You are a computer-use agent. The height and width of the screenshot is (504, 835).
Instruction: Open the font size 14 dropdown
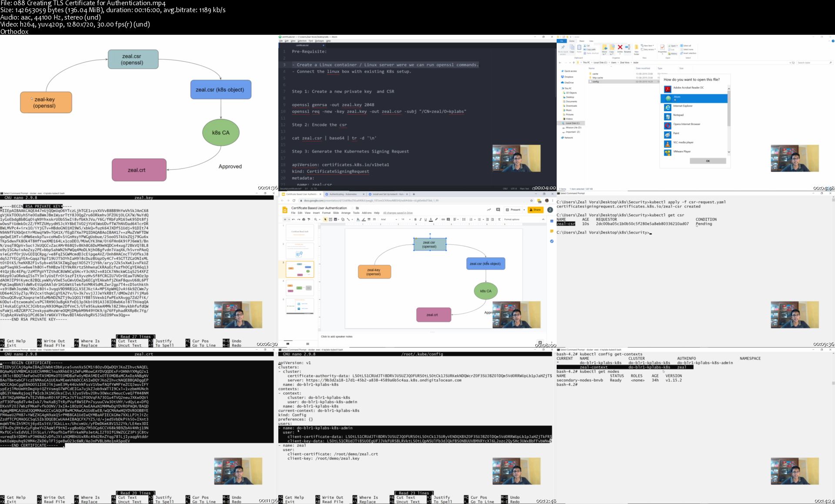[x=405, y=219]
